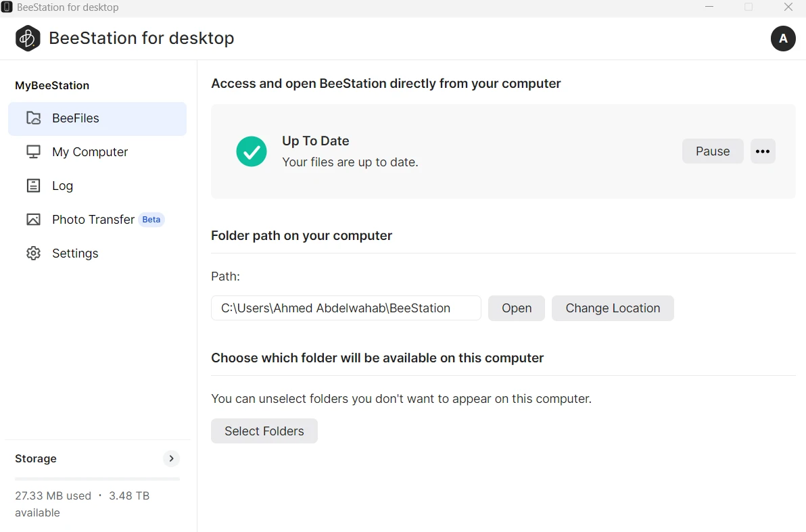Click the storage usage progress bar

(97, 479)
